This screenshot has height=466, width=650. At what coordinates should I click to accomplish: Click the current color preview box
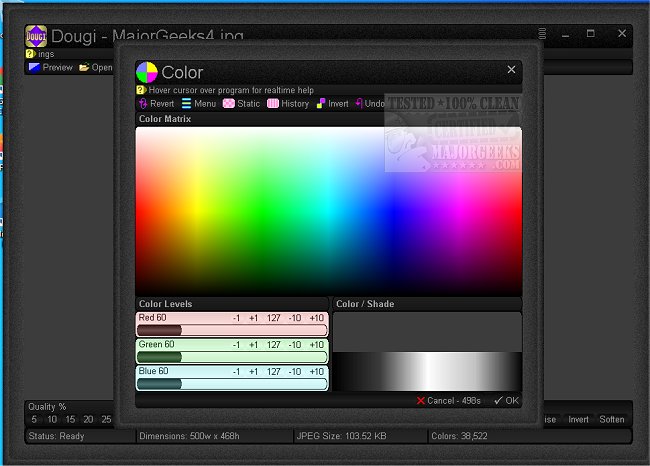point(427,333)
